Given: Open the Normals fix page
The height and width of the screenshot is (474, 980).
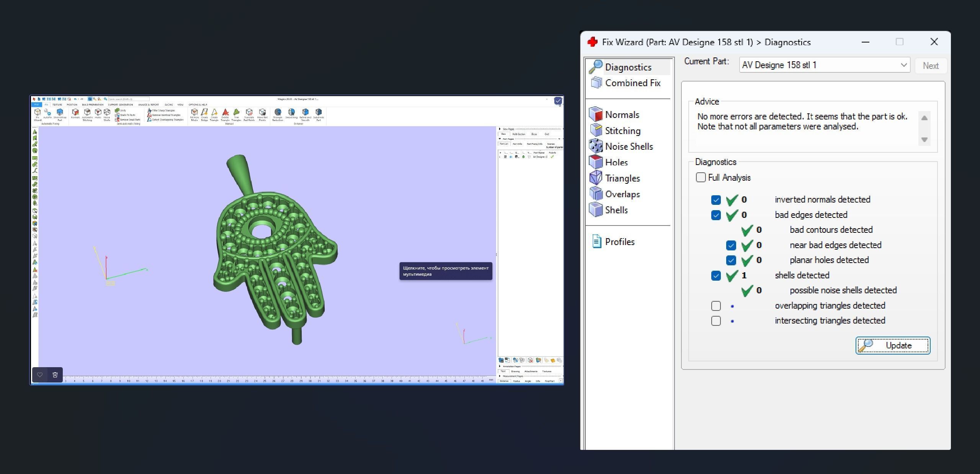Looking at the screenshot, I should pos(622,115).
